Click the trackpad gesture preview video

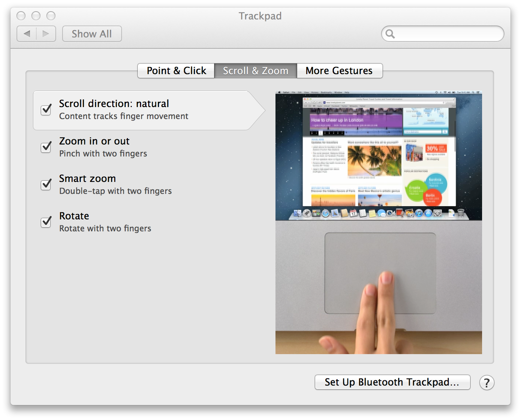(x=379, y=222)
